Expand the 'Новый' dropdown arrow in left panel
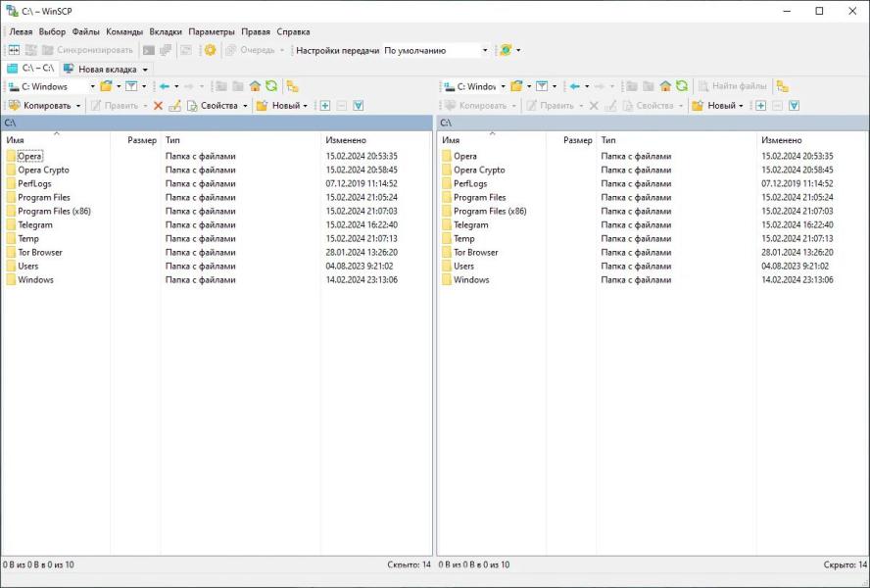The image size is (870, 588). click(x=305, y=106)
